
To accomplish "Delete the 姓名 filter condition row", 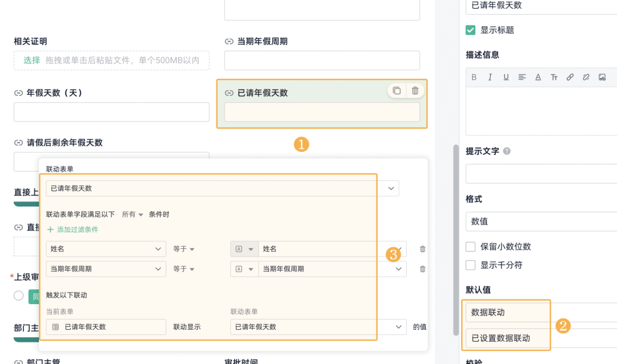I will pyautogui.click(x=423, y=249).
